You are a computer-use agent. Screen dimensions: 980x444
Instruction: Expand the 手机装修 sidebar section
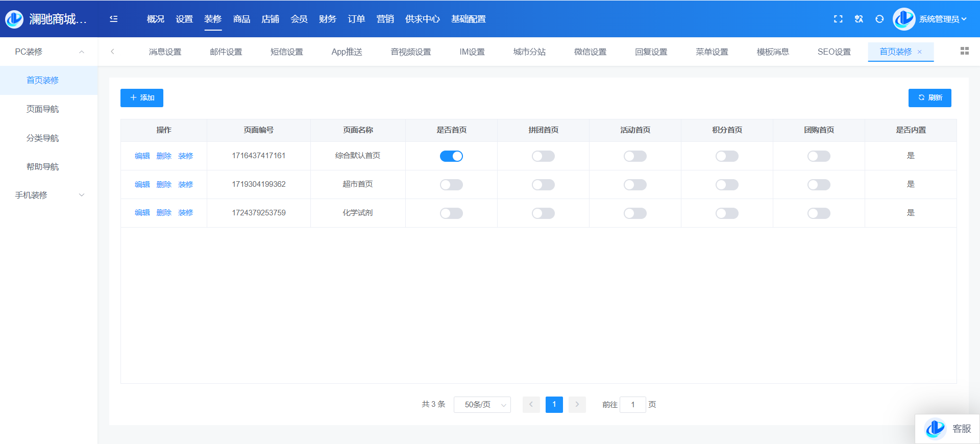48,195
